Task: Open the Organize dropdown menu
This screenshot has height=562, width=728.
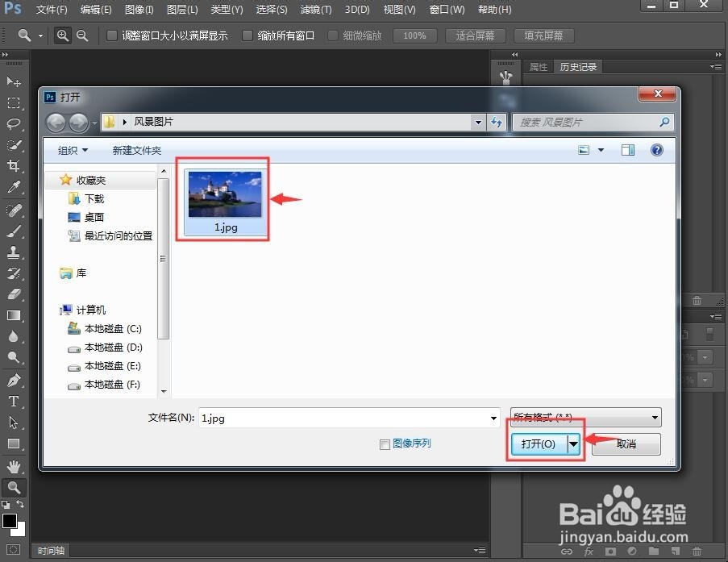Action: pos(73,150)
